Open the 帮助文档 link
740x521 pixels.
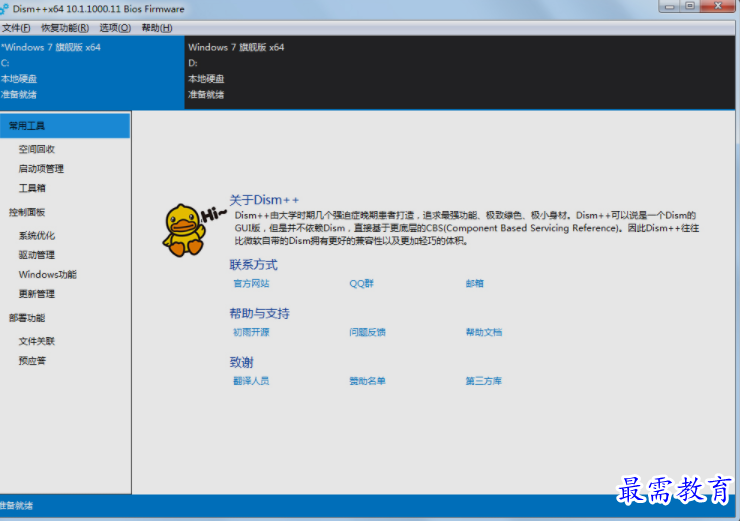484,332
